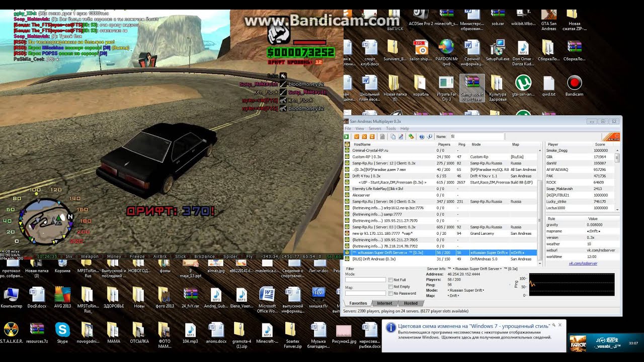Open Samp sobeit 0.3x (1).rar archive icon
644x362 pixels.
(x=472, y=88)
